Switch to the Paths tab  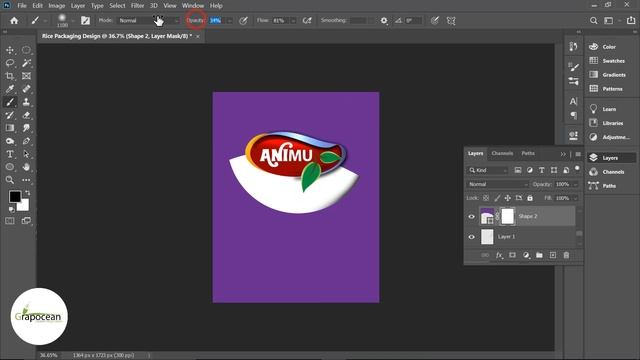pos(528,153)
